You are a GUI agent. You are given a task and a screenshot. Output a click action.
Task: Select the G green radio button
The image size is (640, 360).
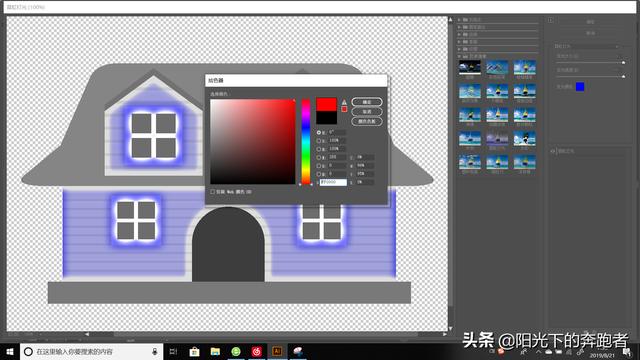pyautogui.click(x=319, y=166)
